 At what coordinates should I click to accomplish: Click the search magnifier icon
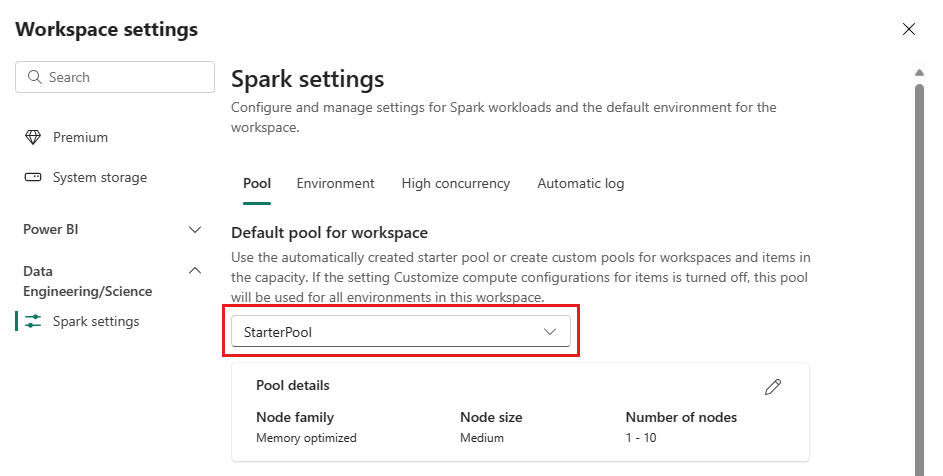pyautogui.click(x=35, y=77)
